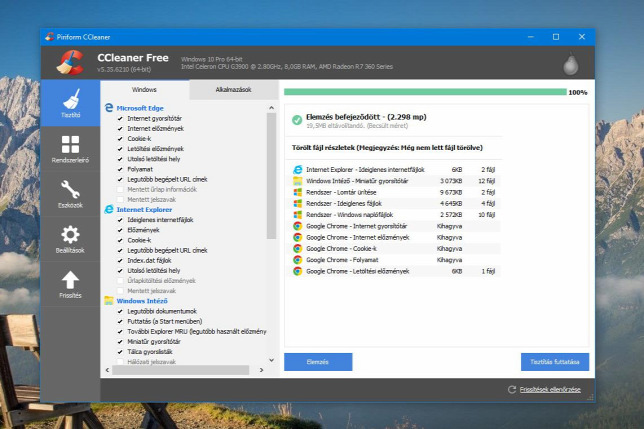Click the 10 fájl count in naplófájlok row
644x429 pixels.
pos(486,215)
